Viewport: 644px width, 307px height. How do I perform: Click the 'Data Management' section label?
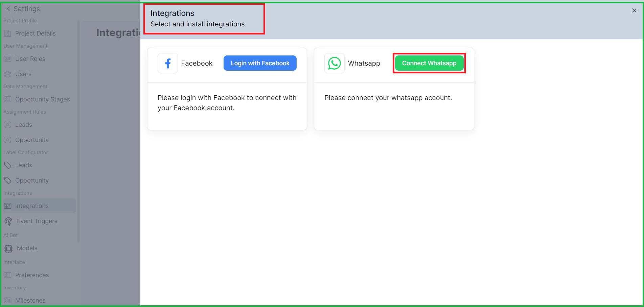click(x=25, y=87)
